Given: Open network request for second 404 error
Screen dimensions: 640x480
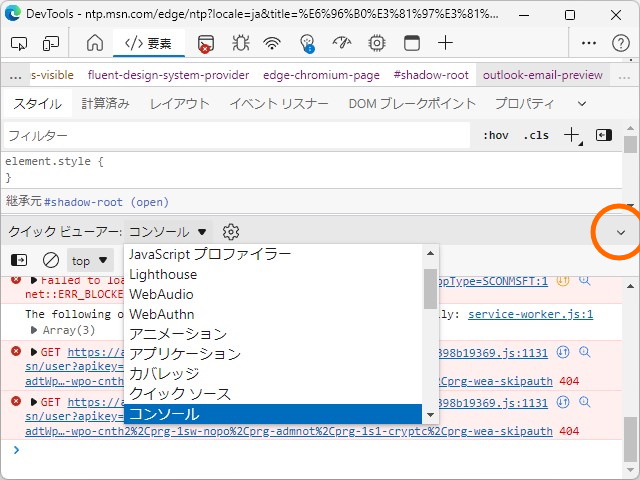Looking at the screenshot, I should (563, 402).
